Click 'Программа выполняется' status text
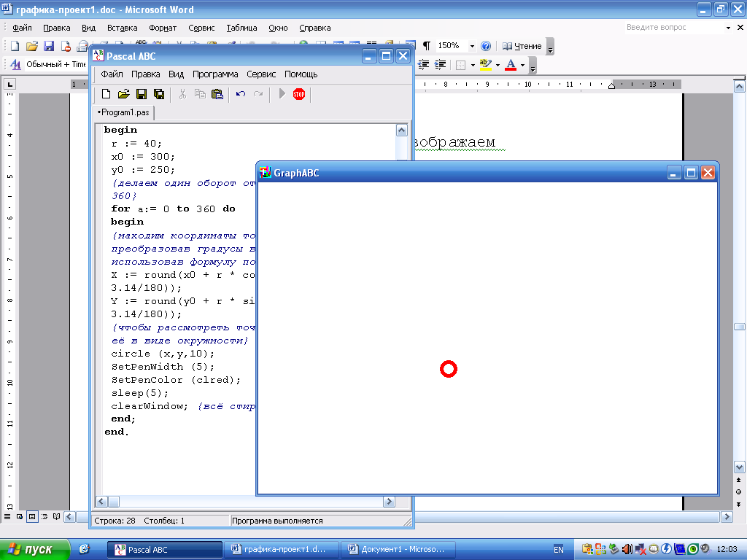The width and height of the screenshot is (747, 560). coord(277,521)
